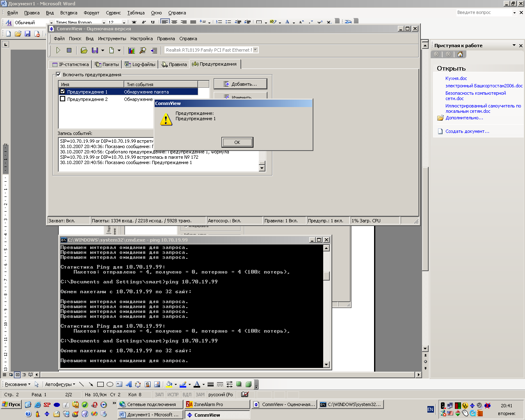This screenshot has height=420, width=525.
Task: Select the Arrow drawing tool
Action: click(x=91, y=384)
